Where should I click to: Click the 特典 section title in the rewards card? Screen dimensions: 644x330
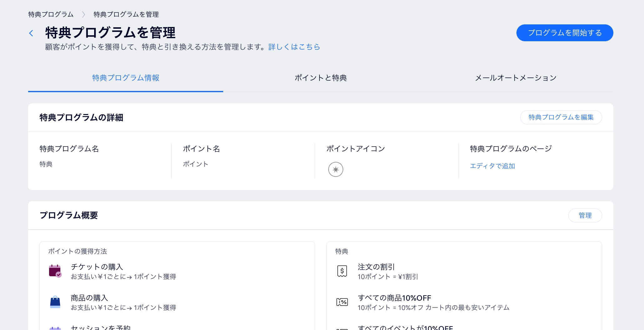(342, 251)
